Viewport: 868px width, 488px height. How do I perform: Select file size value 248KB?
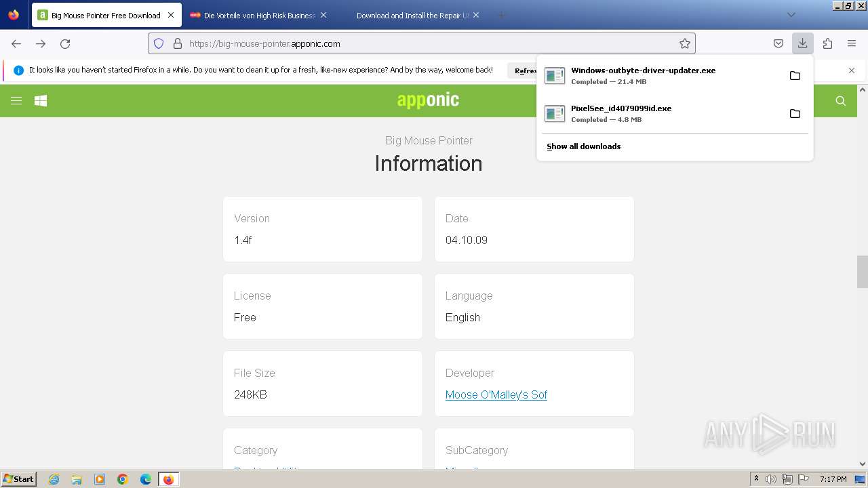point(250,394)
